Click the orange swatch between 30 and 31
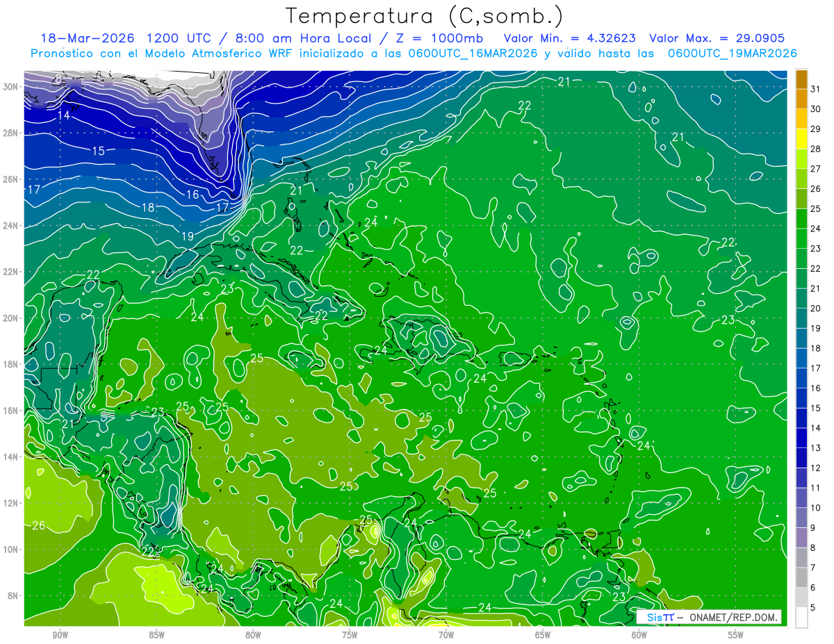 [x=801, y=99]
